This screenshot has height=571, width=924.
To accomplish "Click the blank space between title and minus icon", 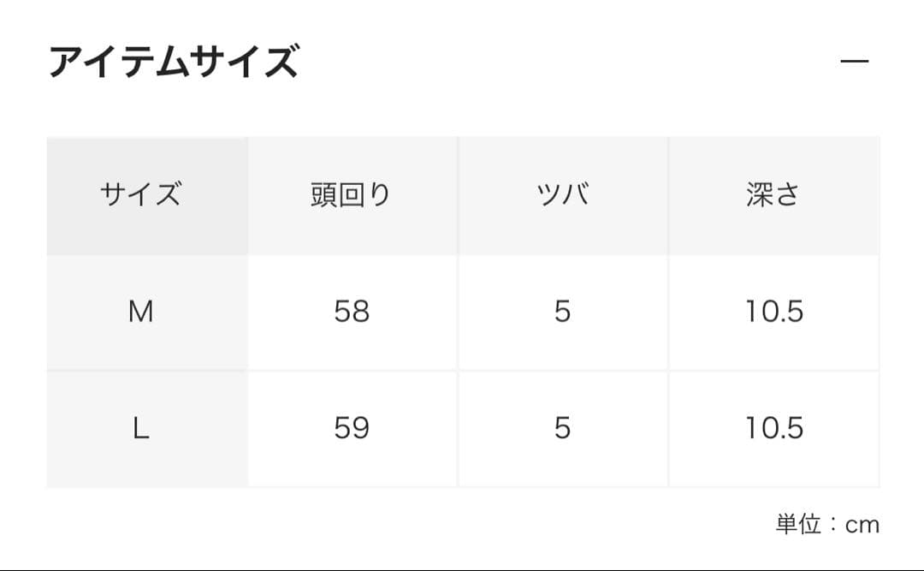I will tap(565, 62).
